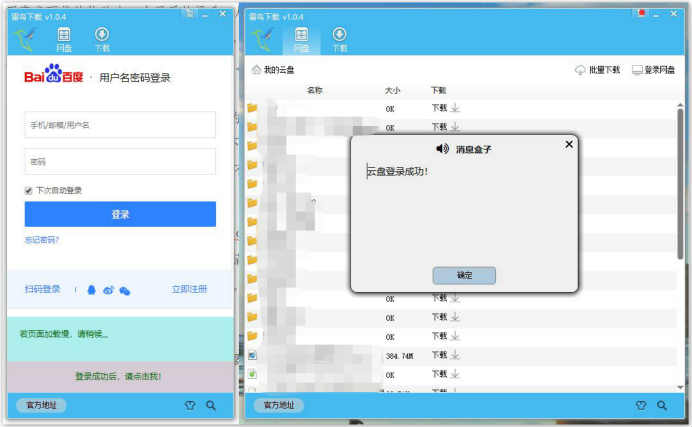
Task: Click the 网盘 tab in left window
Action: pyautogui.click(x=64, y=39)
